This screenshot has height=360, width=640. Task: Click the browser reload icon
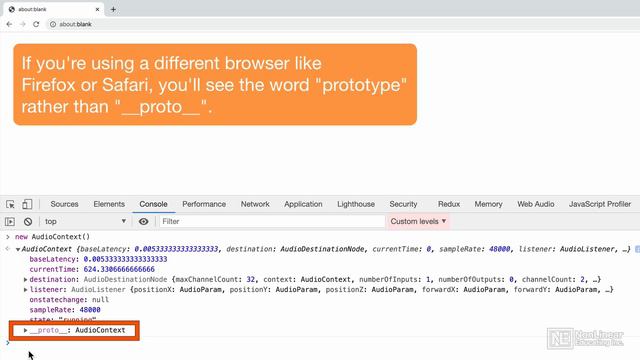(36, 24)
